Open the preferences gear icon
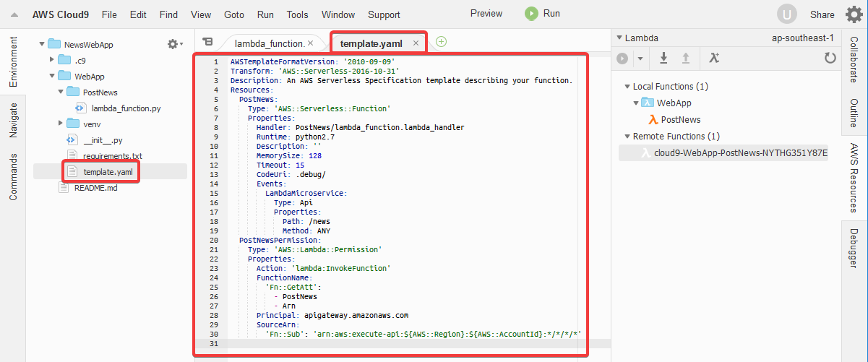This screenshot has width=868, height=362. tap(854, 14)
